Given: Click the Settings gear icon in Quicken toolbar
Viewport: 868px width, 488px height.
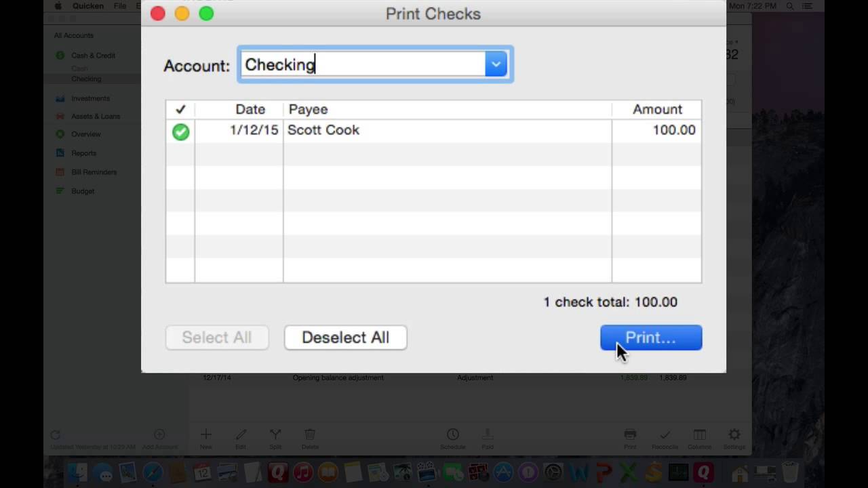Looking at the screenshot, I should 734,434.
